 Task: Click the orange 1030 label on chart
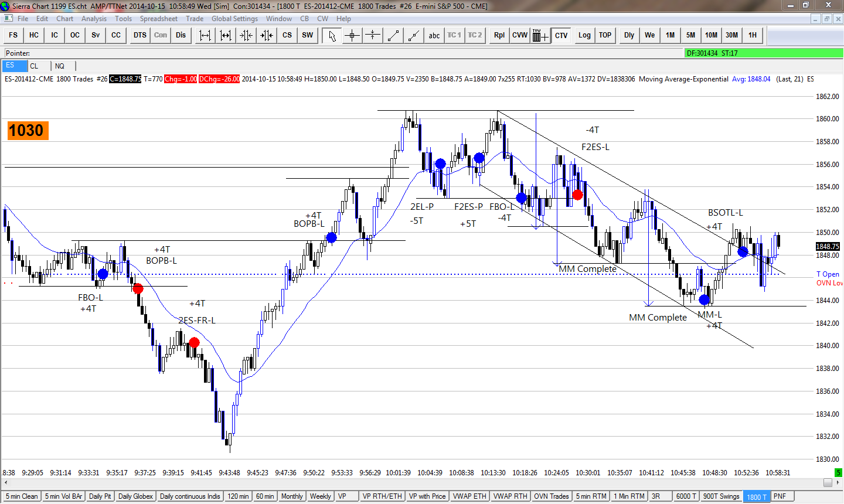point(27,130)
